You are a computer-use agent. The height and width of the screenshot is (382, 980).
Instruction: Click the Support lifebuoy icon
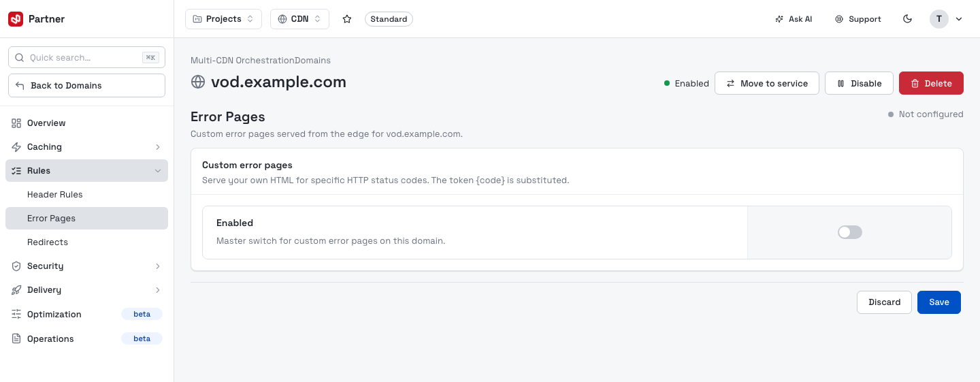839,19
